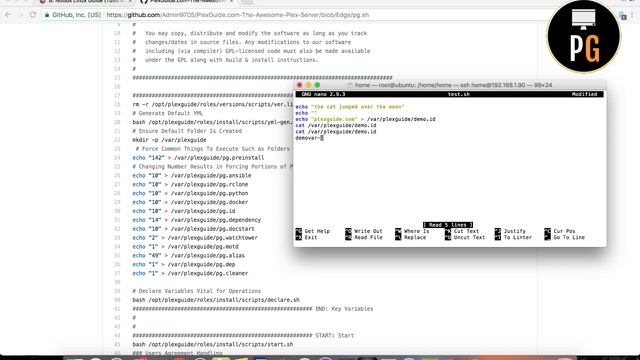Click the echo "142" pg.preinstall line
The image size is (640, 360).
pyautogui.click(x=198, y=158)
